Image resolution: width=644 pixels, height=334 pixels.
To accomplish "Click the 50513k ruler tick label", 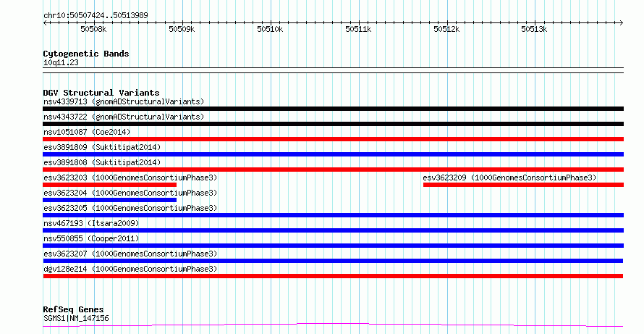I will [534, 29].
